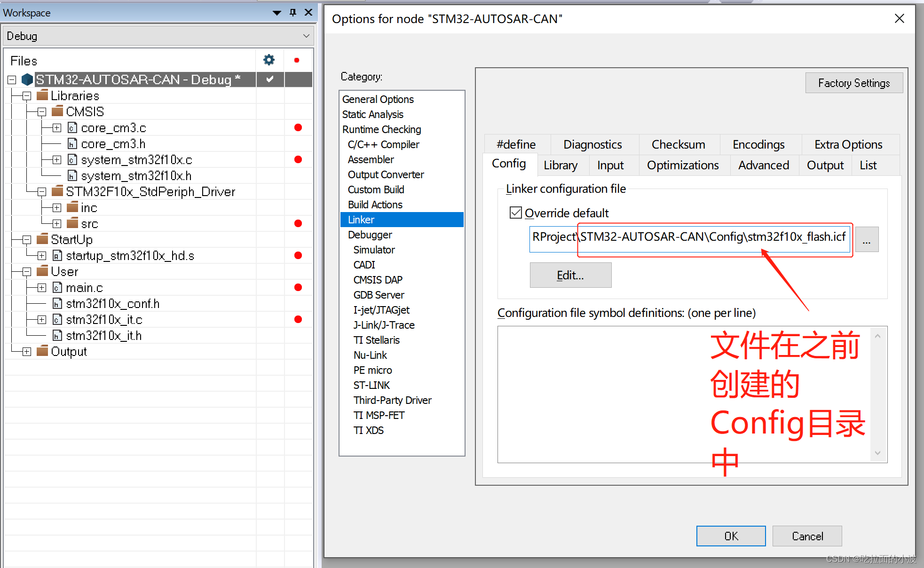Open the Debug configuration dropdown
Viewport: 924px width, 568px height.
(306, 36)
